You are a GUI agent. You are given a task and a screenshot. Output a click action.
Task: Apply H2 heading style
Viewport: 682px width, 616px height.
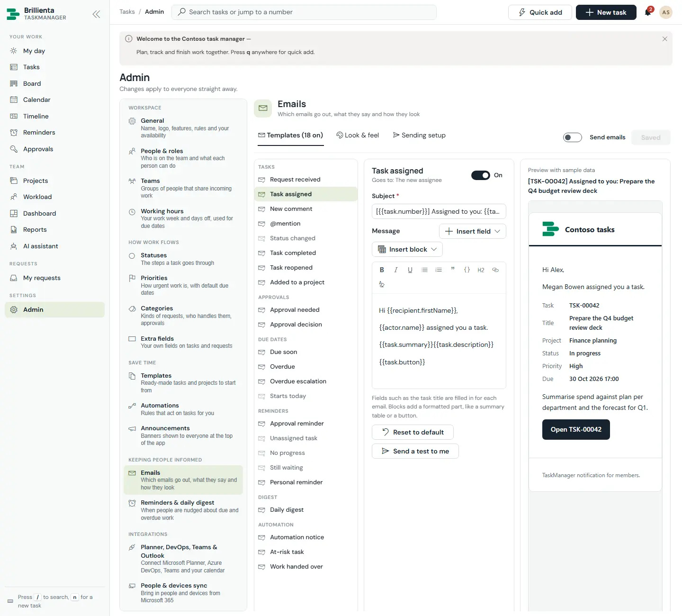click(x=481, y=270)
